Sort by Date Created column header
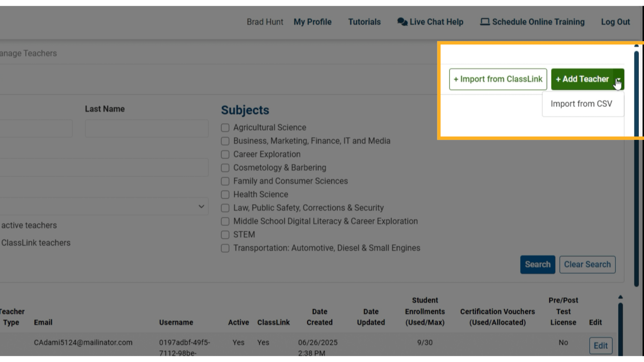This screenshot has width=644, height=362. point(320,317)
